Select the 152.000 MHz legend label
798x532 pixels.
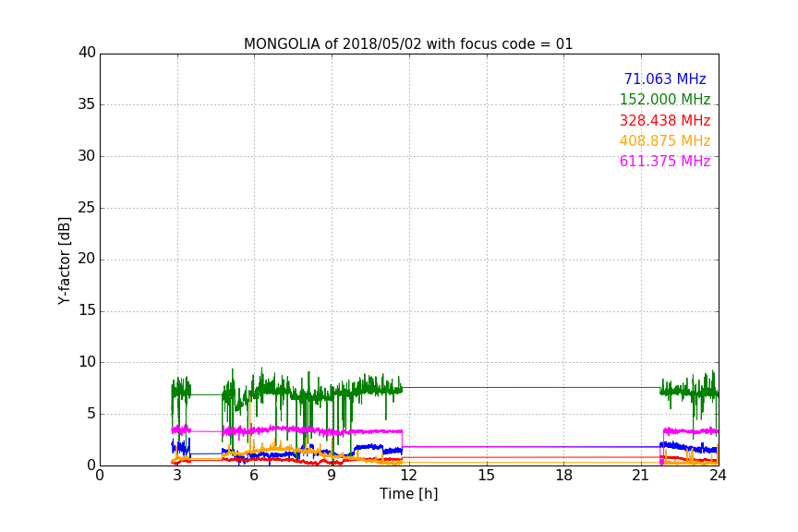pyautogui.click(x=665, y=100)
